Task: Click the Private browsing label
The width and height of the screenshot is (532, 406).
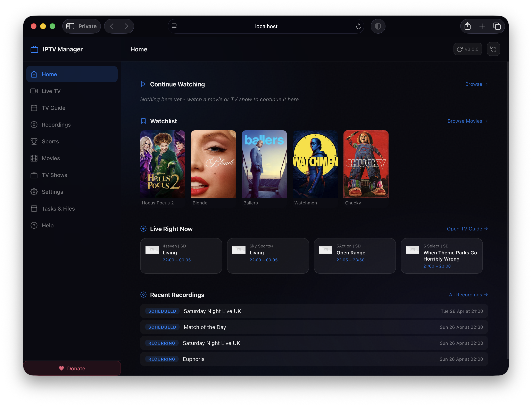Action: click(87, 26)
